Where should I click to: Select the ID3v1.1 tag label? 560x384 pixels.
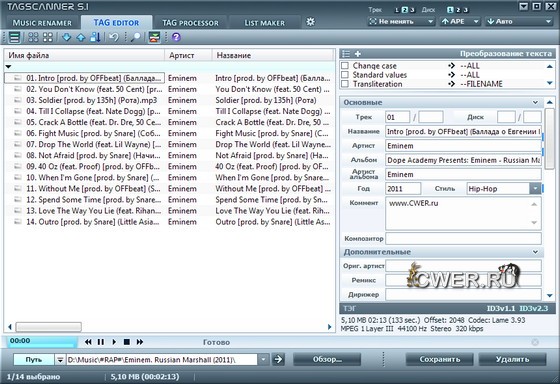click(501, 308)
